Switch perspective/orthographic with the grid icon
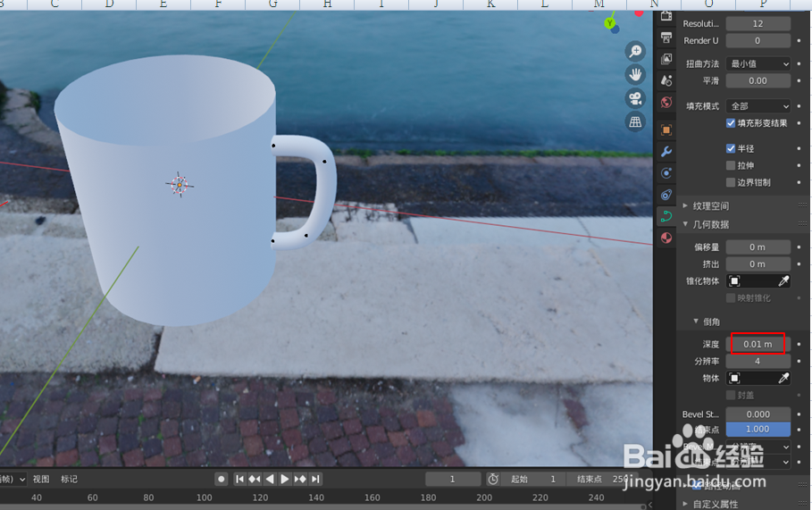 tap(635, 122)
